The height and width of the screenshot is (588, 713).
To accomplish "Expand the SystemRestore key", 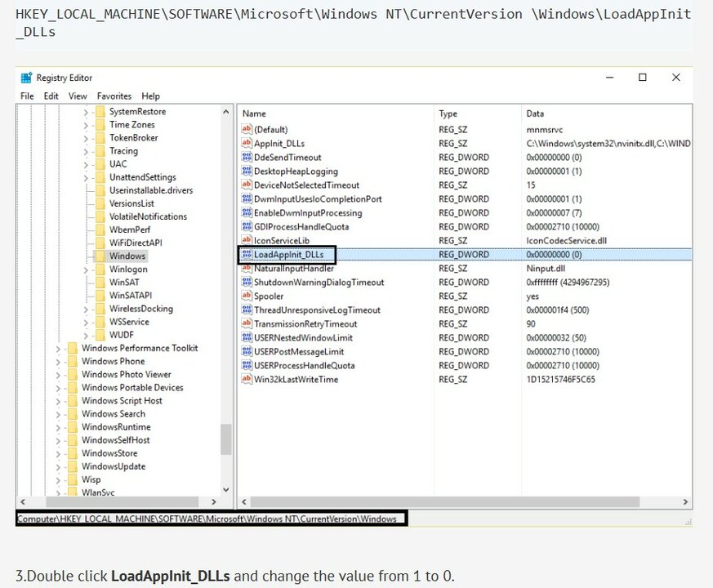I will tap(86, 112).
